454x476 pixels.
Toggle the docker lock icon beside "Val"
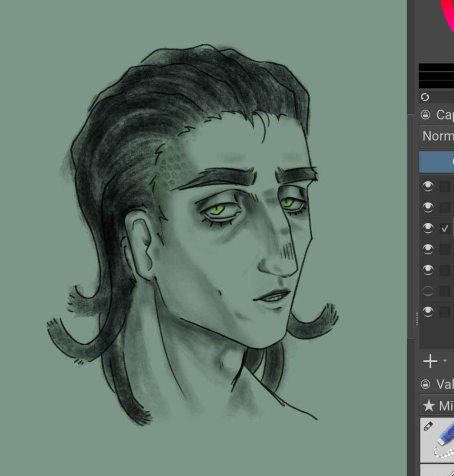(x=425, y=384)
